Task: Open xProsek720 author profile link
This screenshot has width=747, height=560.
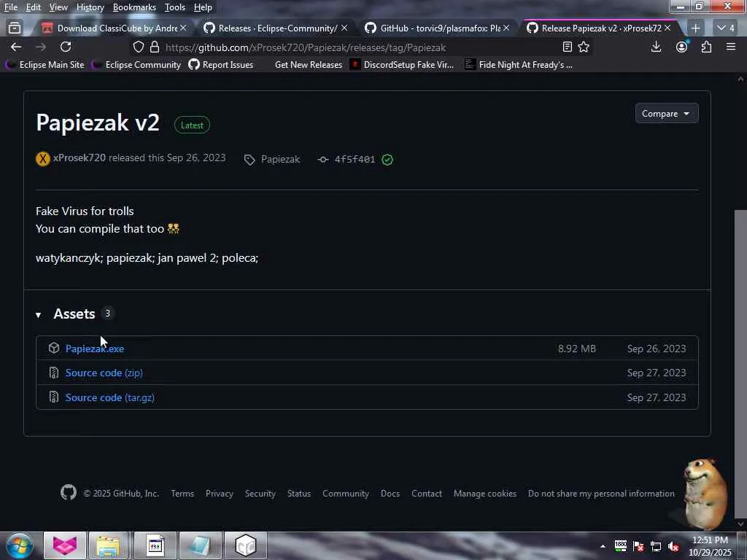Action: pyautogui.click(x=80, y=157)
